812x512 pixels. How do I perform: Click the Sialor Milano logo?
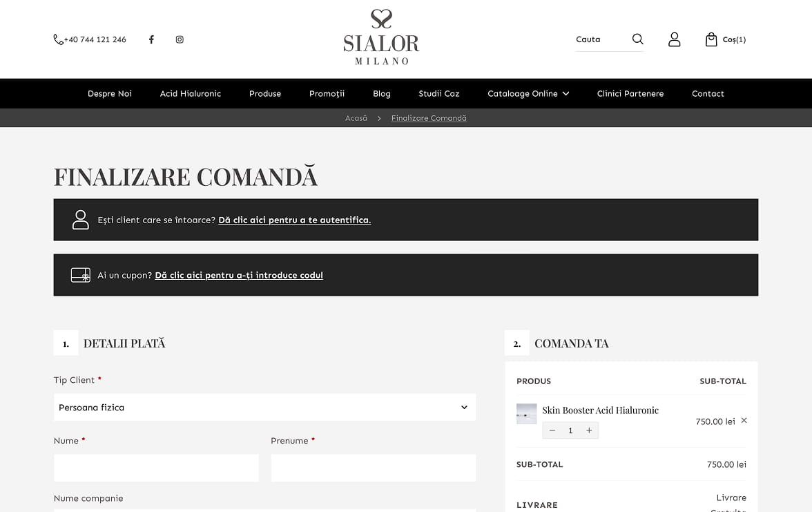point(381,38)
